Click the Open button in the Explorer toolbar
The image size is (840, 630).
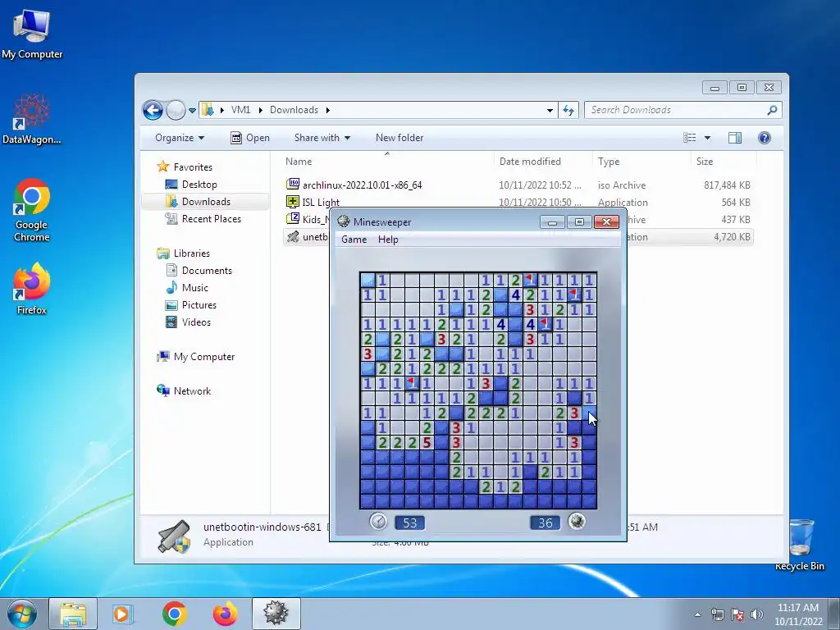pos(250,138)
